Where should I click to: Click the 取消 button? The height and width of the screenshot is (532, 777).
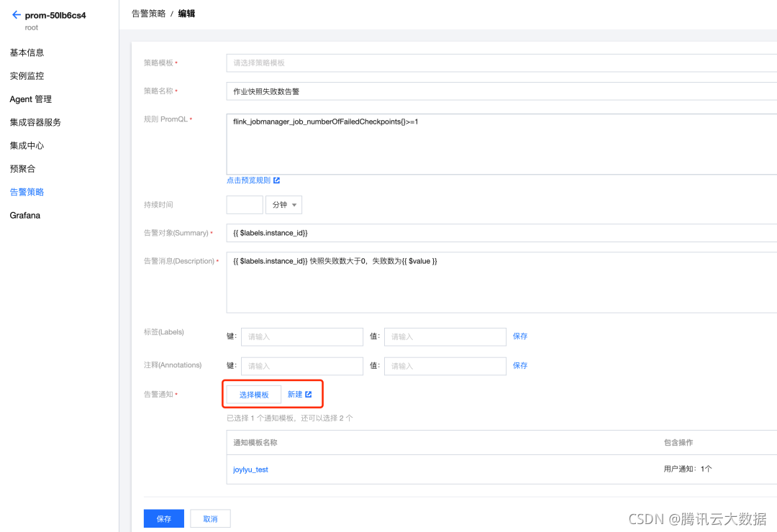point(209,518)
